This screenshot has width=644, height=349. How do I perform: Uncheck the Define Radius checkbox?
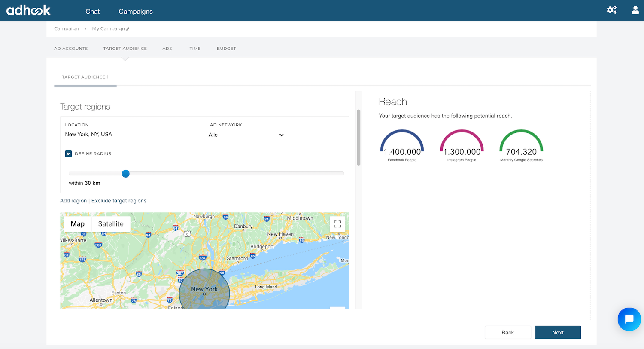pos(68,153)
